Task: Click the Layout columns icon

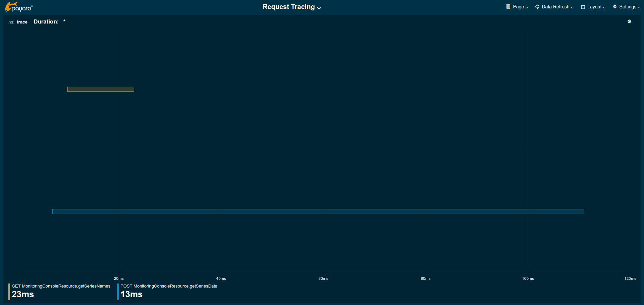Action: [583, 7]
